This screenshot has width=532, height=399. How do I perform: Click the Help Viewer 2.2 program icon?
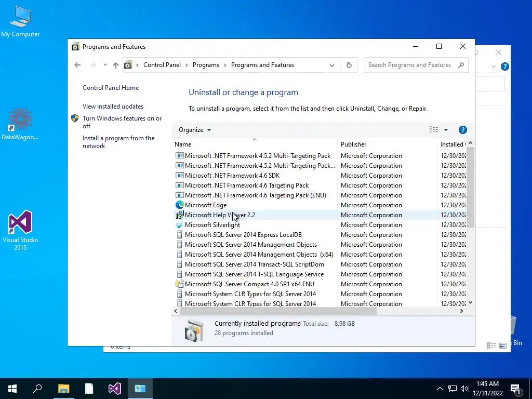(x=179, y=215)
